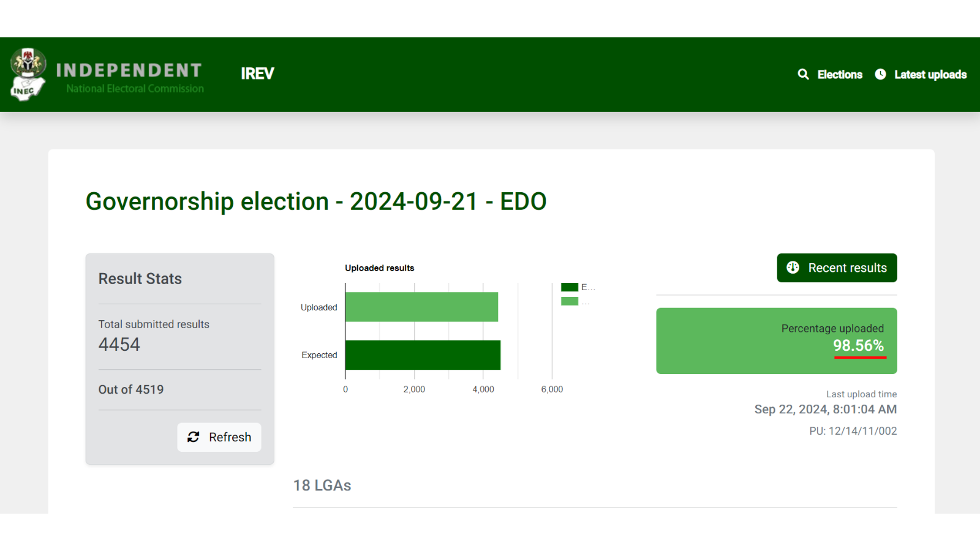Select the dark green Expected chart bar
The height and width of the screenshot is (551, 980).
click(423, 355)
